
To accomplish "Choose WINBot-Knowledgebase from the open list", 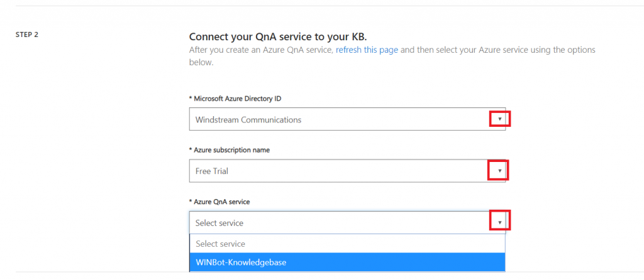I will click(347, 262).
